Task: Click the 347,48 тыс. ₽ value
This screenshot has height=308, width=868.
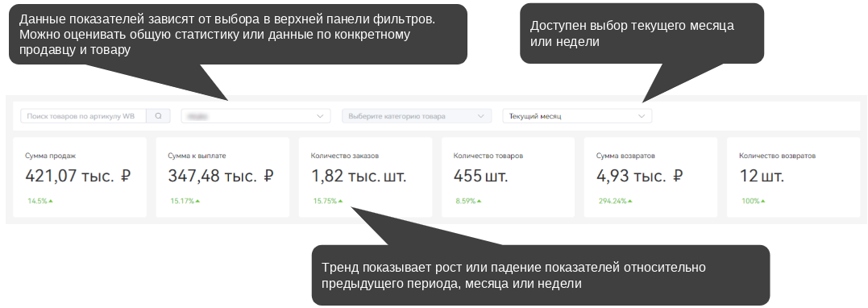Action: tap(221, 176)
